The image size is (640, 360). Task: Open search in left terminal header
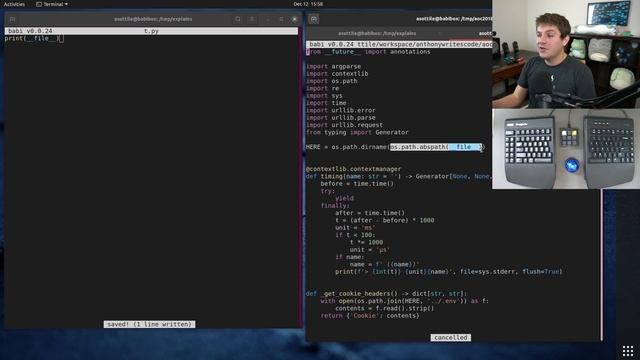point(238,19)
